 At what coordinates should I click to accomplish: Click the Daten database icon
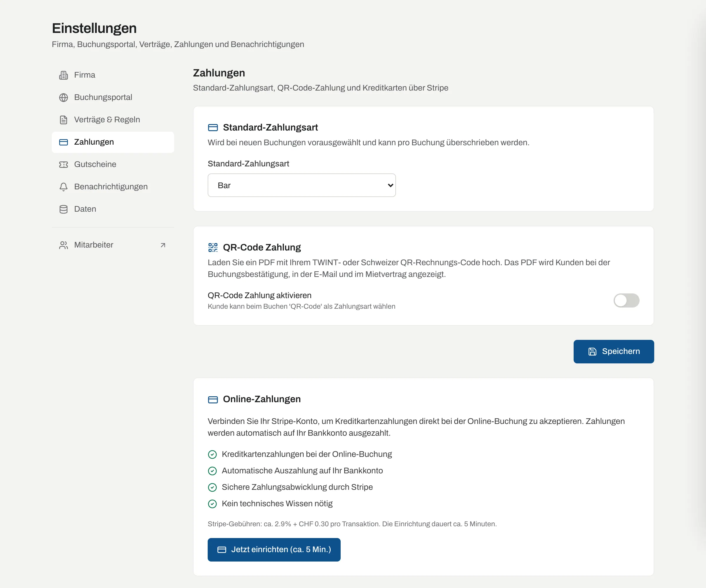[x=64, y=209]
